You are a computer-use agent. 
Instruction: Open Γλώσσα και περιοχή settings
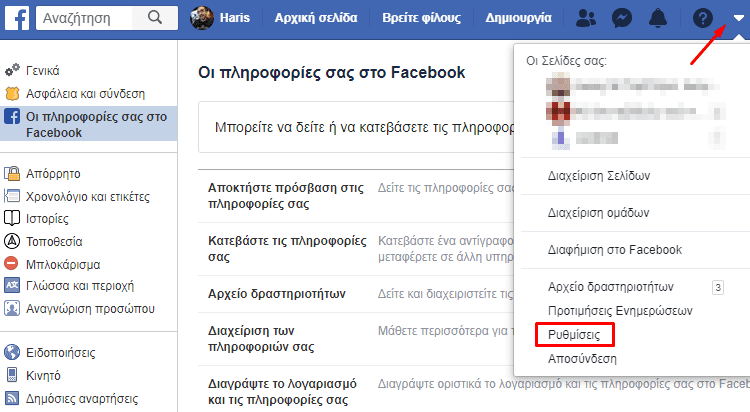tap(80, 286)
